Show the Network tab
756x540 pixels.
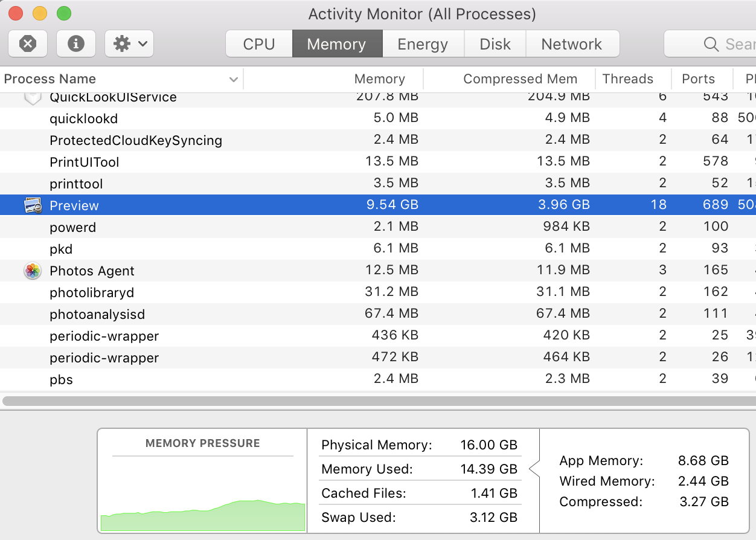[572, 44]
